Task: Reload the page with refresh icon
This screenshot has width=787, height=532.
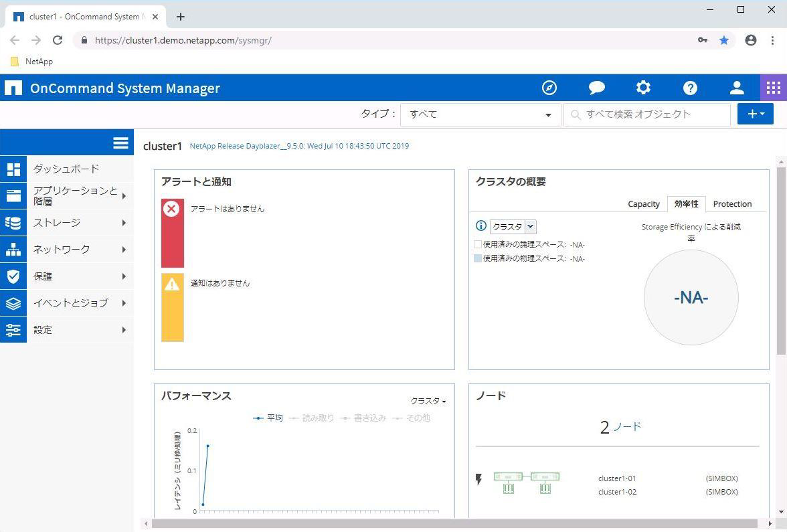Action: [58, 40]
